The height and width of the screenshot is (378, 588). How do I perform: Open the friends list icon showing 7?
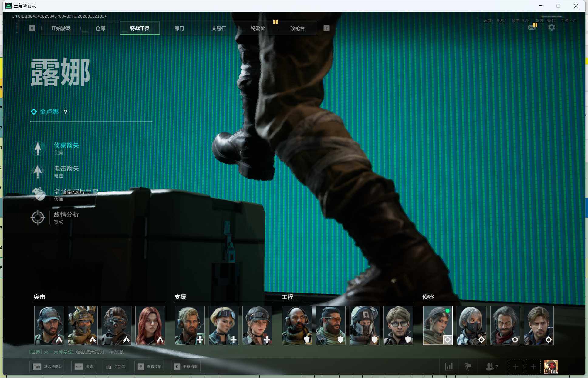click(x=492, y=367)
